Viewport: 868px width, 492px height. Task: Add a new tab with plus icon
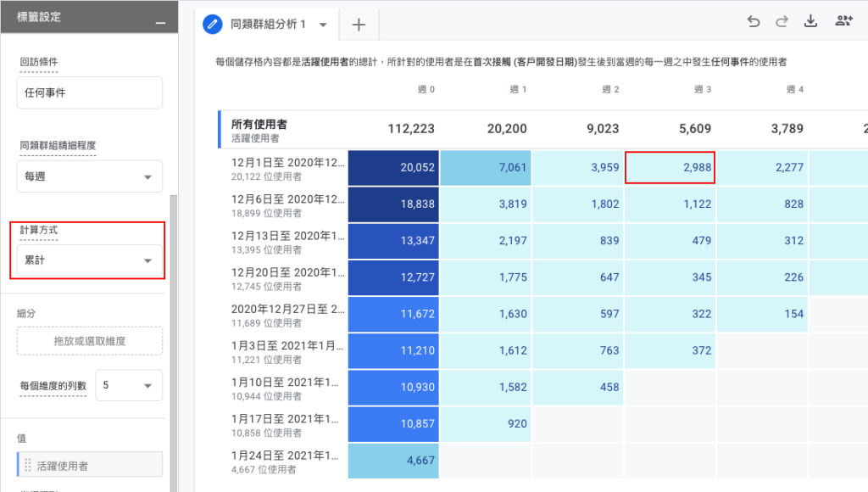359,25
